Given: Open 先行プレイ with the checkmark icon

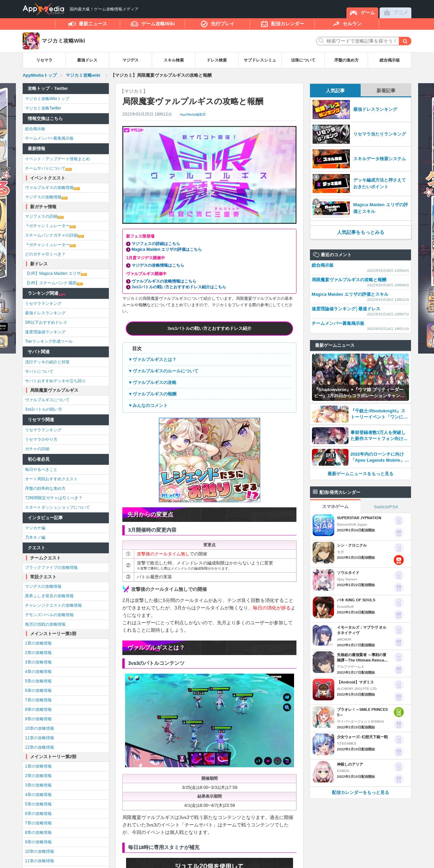Looking at the screenshot, I should coord(217,24).
